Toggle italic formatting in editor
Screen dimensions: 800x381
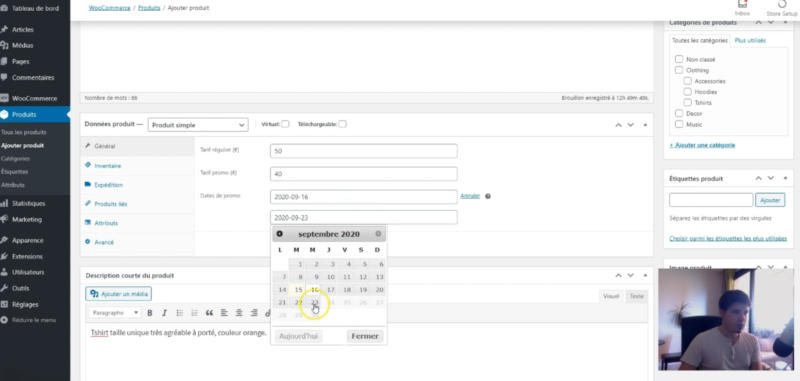point(164,313)
